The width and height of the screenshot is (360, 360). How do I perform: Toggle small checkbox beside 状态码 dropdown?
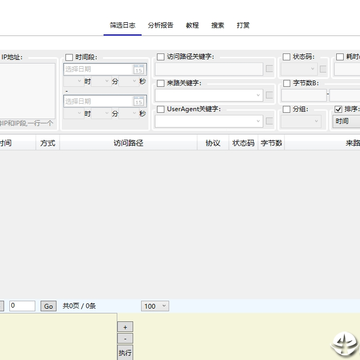click(x=323, y=69)
